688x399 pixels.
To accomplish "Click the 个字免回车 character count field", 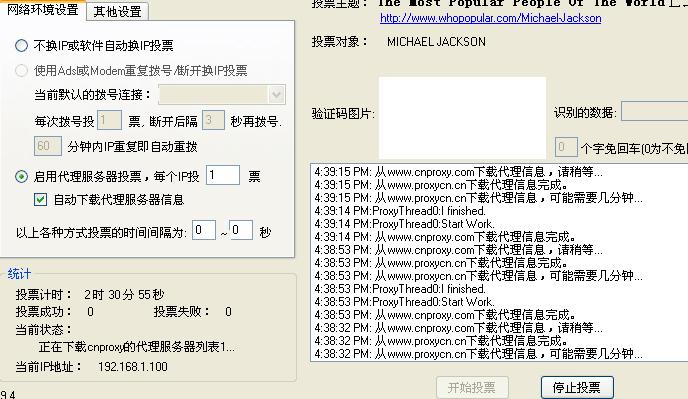I will (566, 147).
